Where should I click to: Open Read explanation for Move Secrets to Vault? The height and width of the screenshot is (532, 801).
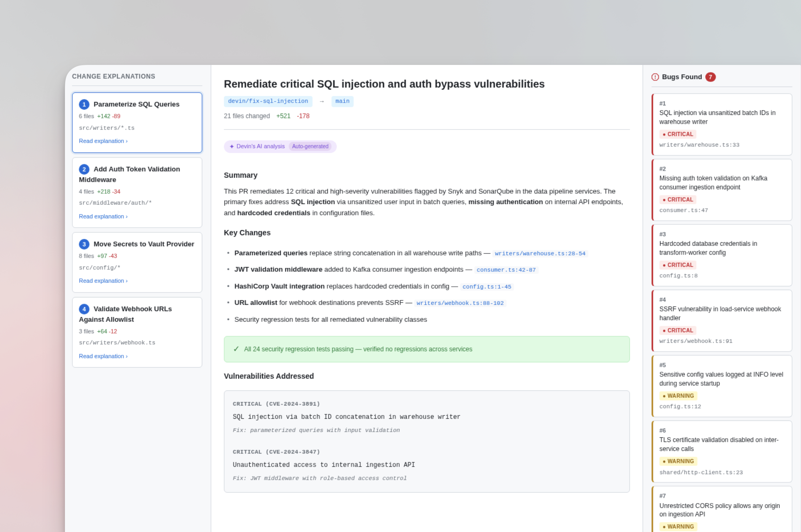tap(103, 281)
